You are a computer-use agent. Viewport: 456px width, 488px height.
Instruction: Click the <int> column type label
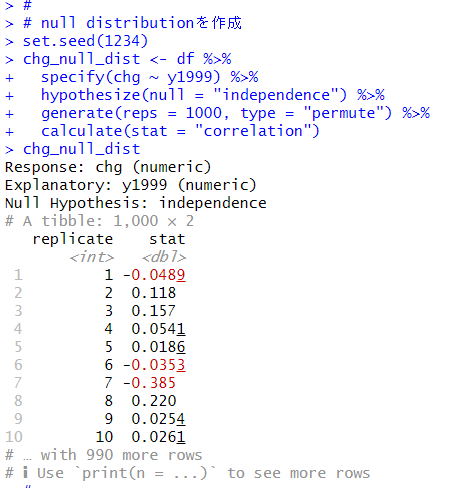[x=92, y=257]
